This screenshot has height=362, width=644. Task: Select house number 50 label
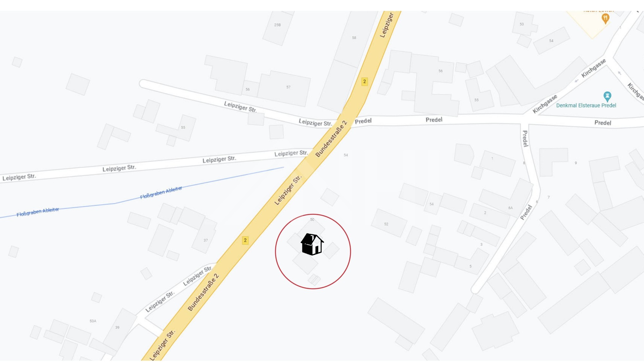point(312,219)
